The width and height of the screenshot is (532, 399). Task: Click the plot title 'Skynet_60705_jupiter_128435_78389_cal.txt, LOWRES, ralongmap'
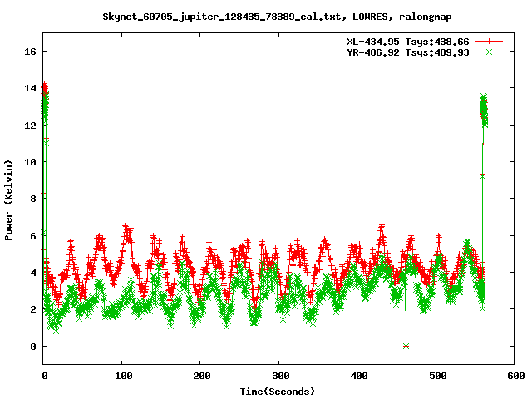coord(277,17)
